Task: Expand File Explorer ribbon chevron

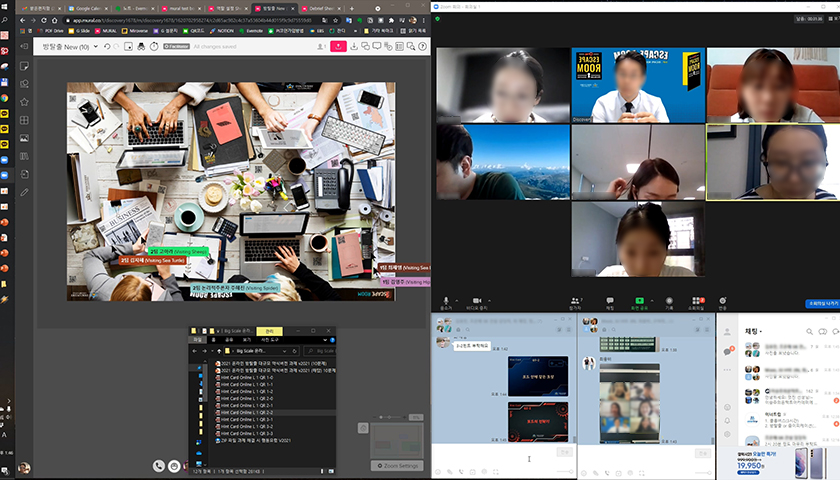Action: point(325,340)
